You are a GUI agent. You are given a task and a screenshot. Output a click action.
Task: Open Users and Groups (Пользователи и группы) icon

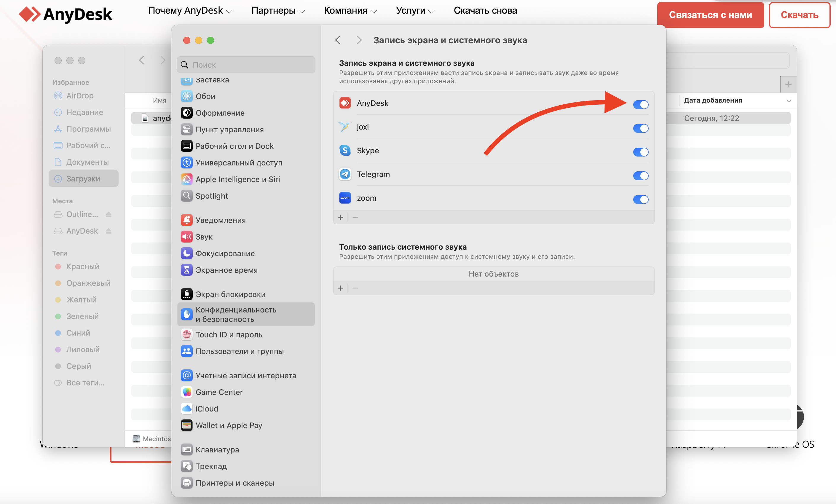tap(186, 352)
